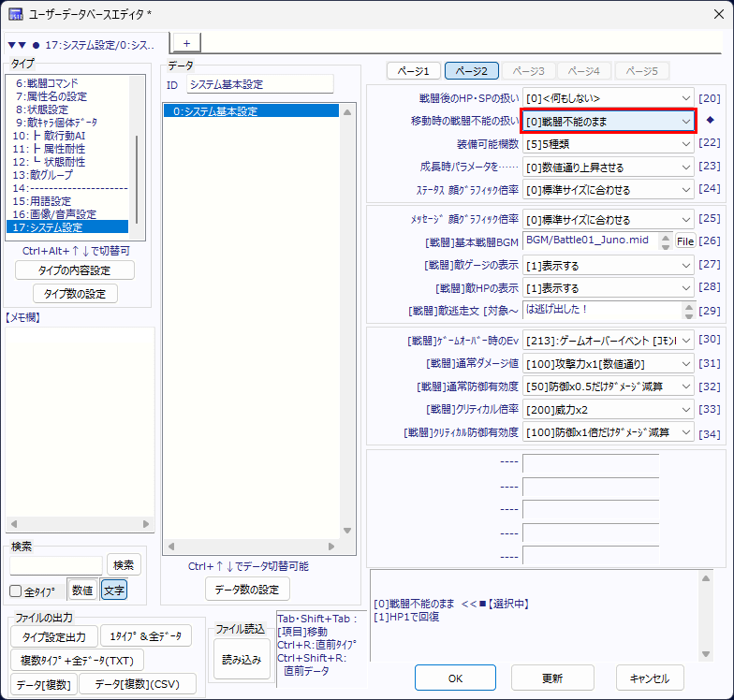Click the diamond marker beside 移動時の戦闘不能の扱い
Screen dimensions: 734x700
pos(709,120)
